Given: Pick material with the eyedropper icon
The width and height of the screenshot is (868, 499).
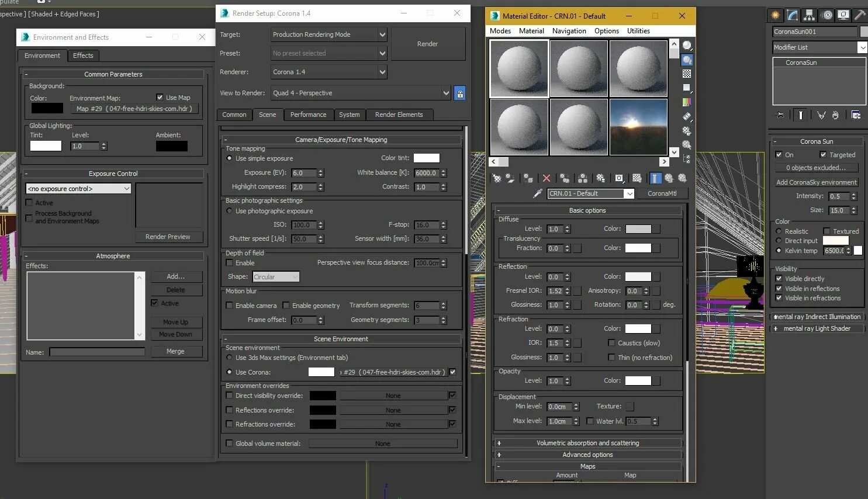Looking at the screenshot, I should click(x=538, y=193).
